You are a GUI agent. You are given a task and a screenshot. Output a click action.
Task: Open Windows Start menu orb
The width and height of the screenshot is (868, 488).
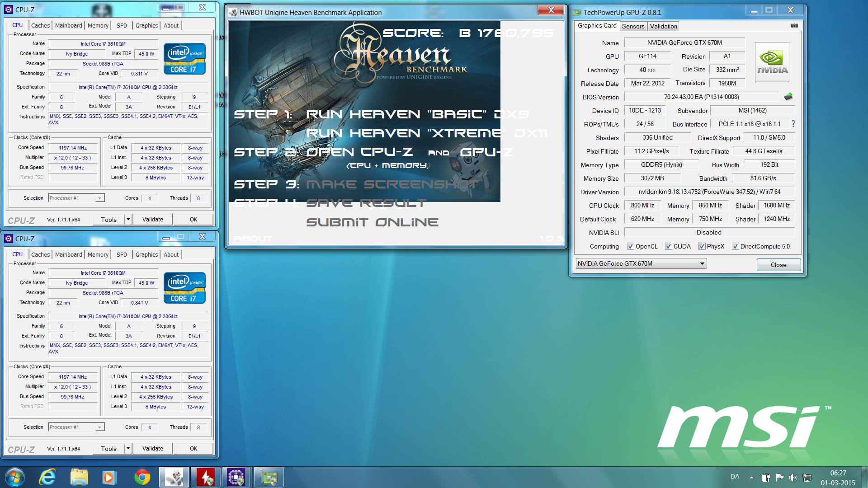[x=15, y=477]
